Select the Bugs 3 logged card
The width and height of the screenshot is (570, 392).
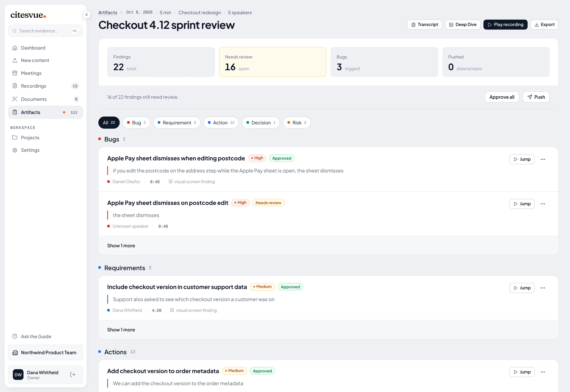[x=384, y=62]
